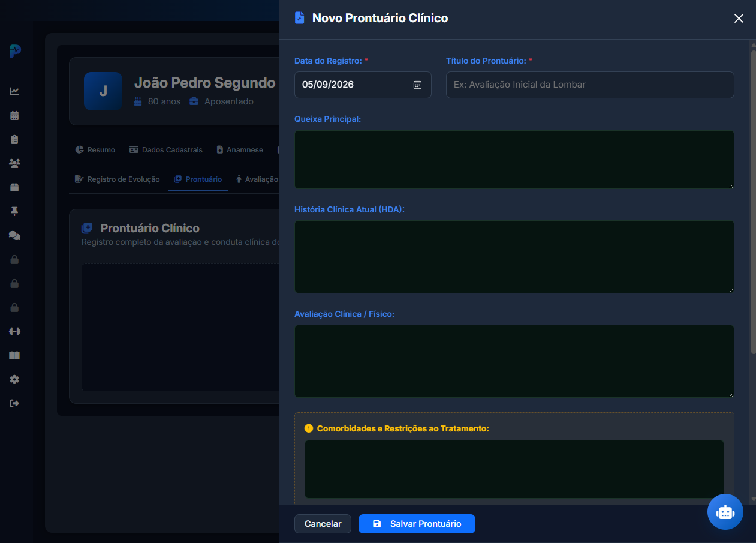Viewport: 756px width, 543px height.
Task: Select the Prontuário tab
Action: click(x=198, y=179)
